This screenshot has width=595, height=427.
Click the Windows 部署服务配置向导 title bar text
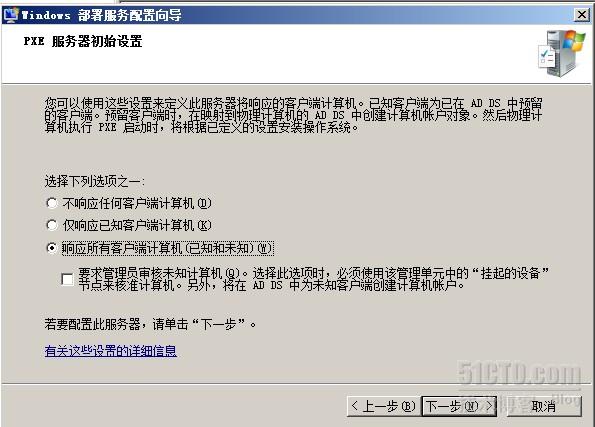tap(101, 15)
